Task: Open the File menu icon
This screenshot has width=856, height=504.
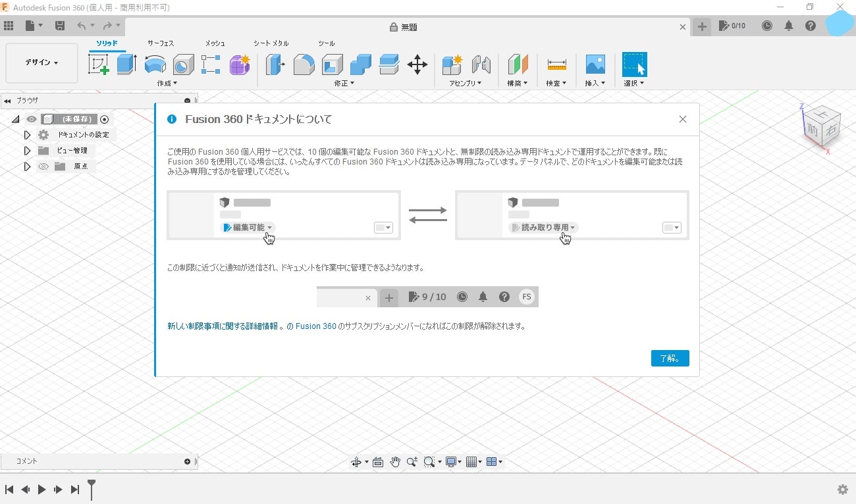Action: point(33,26)
